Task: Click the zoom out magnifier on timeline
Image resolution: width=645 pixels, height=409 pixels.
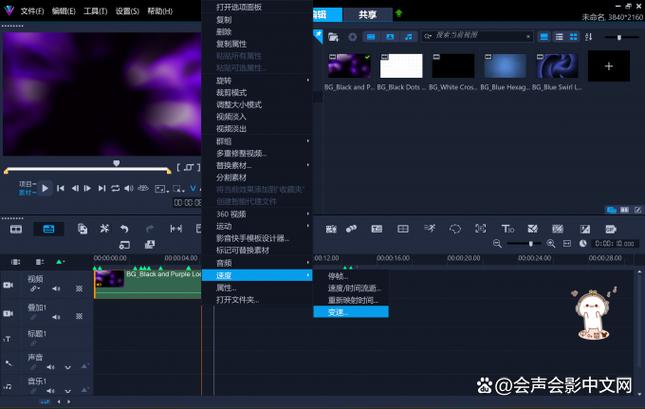Action: [497, 244]
